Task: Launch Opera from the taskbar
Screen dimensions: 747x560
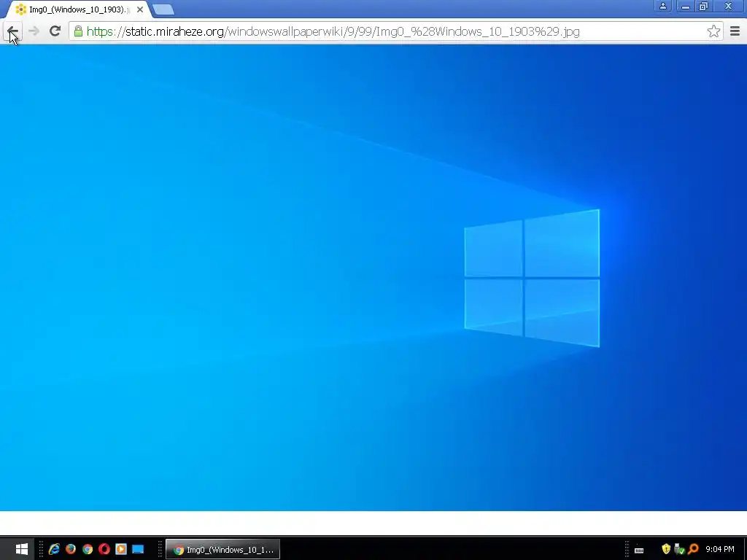Action: [x=104, y=549]
